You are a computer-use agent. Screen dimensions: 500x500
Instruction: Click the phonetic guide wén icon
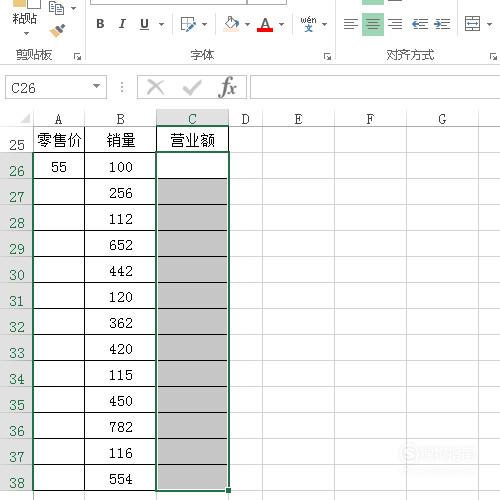[308, 24]
